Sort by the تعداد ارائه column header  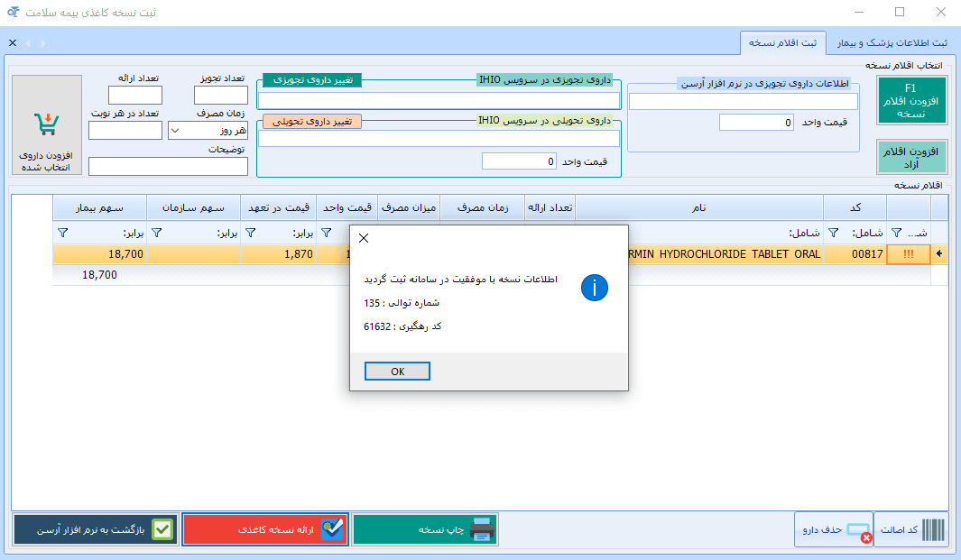550,207
